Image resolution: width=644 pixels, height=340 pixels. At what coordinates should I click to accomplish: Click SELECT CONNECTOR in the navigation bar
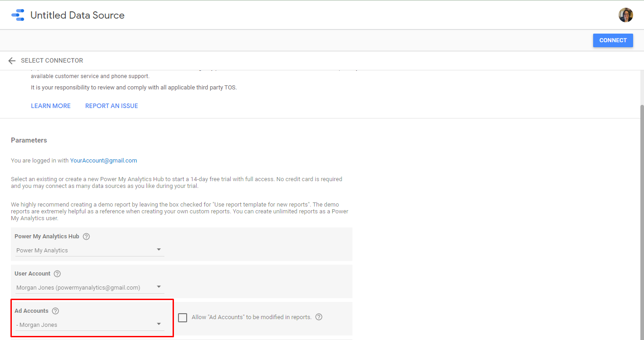click(x=52, y=60)
